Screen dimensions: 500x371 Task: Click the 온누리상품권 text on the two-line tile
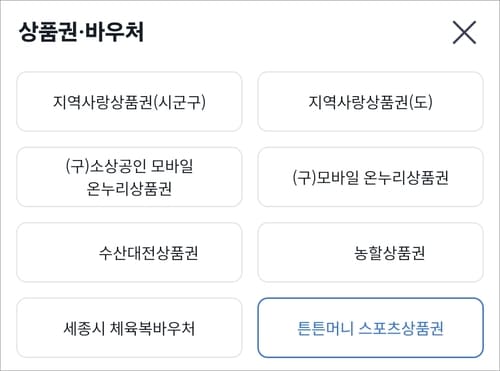pos(129,189)
